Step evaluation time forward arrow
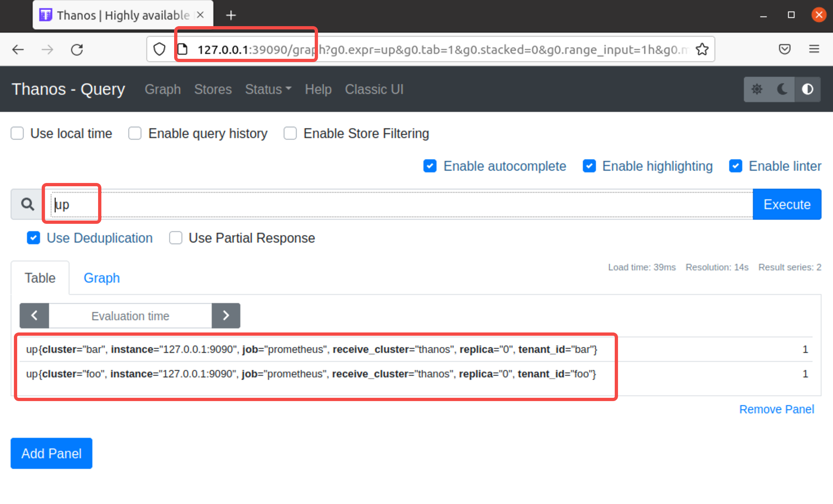The height and width of the screenshot is (504, 833). coord(226,316)
